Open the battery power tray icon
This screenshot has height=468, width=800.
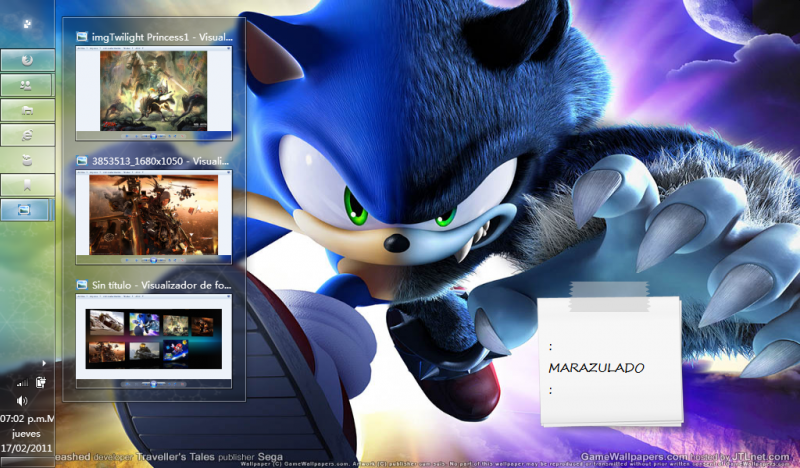pyautogui.click(x=41, y=382)
